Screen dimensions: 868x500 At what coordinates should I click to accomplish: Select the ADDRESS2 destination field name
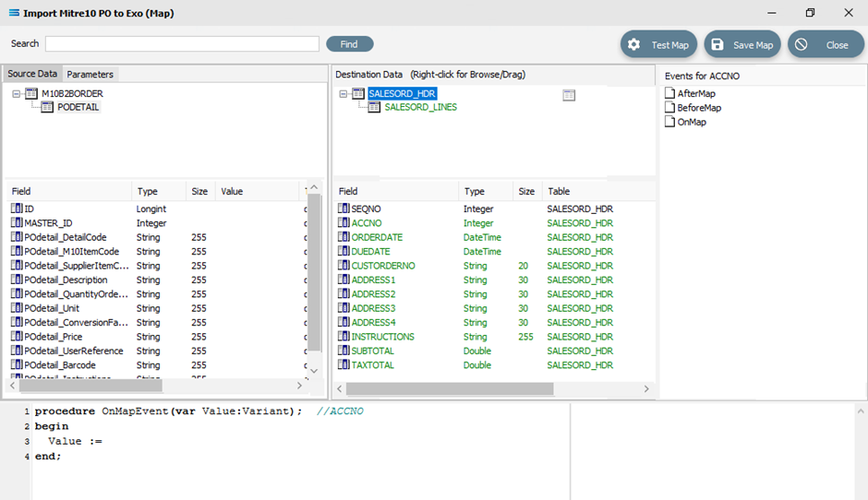pos(373,294)
